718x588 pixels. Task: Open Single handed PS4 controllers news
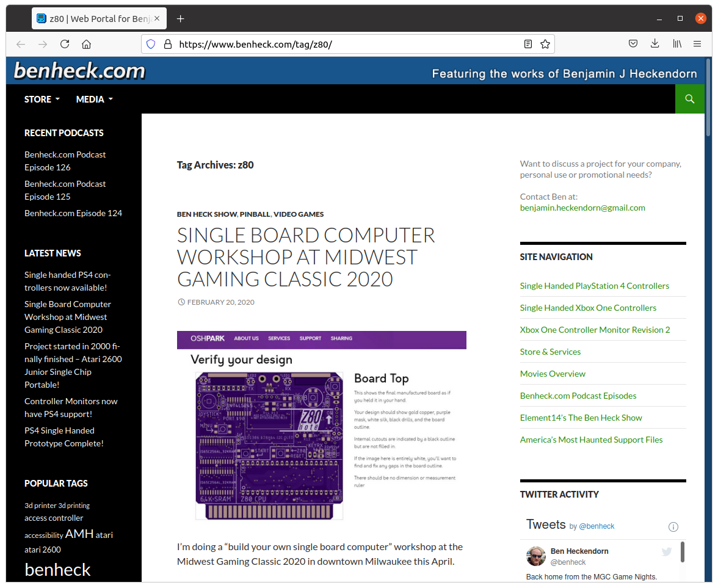(x=67, y=281)
